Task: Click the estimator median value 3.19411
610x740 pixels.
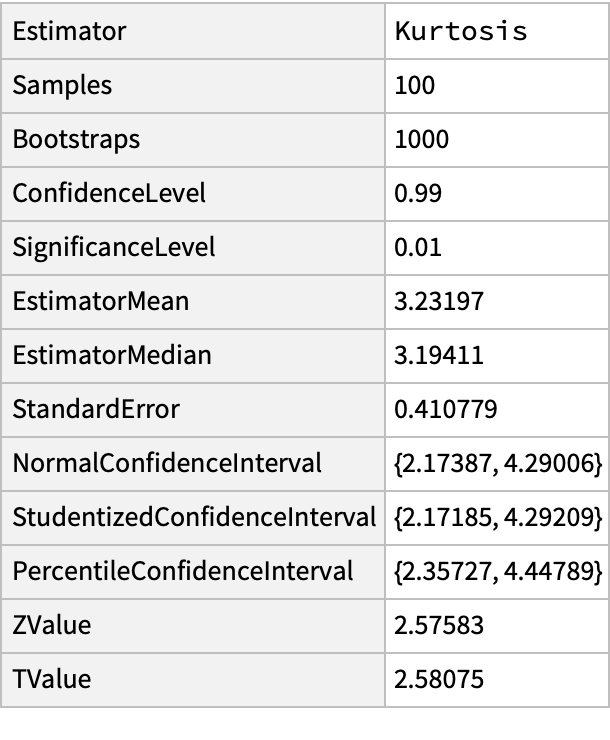Action: (x=439, y=355)
